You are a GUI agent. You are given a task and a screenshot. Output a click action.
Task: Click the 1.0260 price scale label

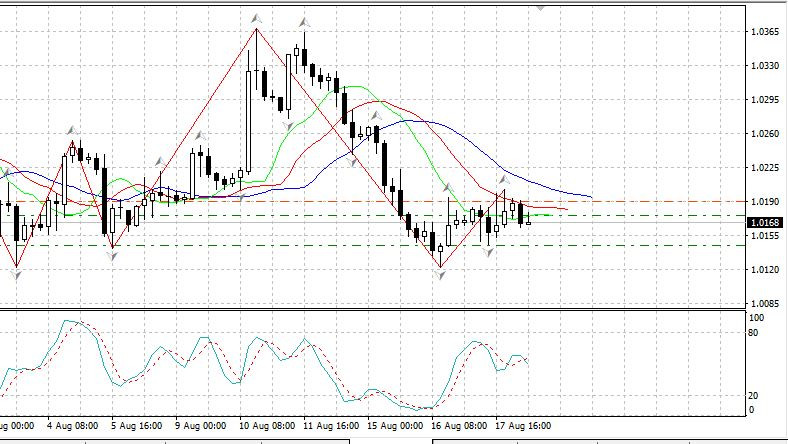tap(764, 134)
